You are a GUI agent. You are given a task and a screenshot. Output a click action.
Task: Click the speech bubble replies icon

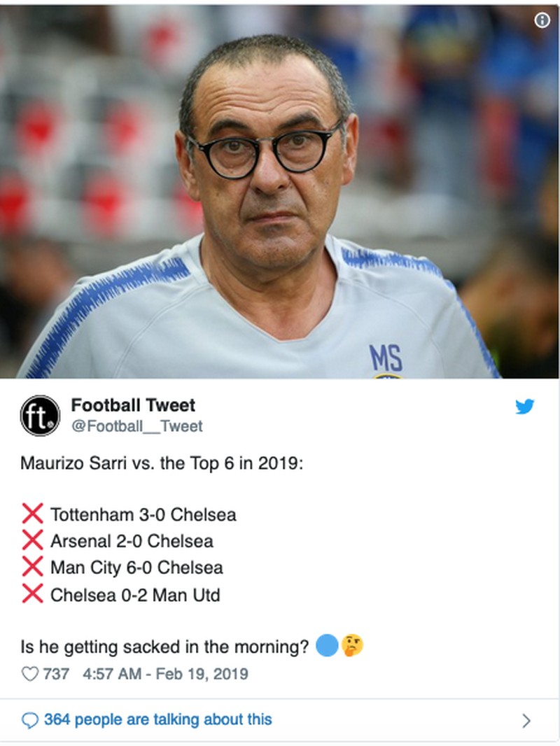(x=30, y=719)
